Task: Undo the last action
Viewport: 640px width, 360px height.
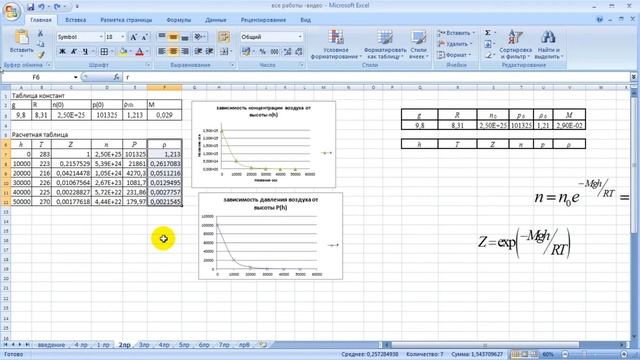Action: (x=41, y=7)
